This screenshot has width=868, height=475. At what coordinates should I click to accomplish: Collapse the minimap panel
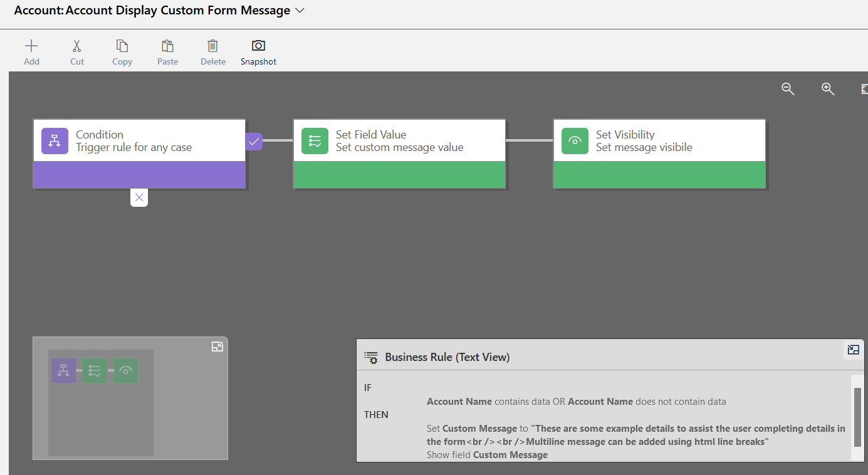point(217,347)
